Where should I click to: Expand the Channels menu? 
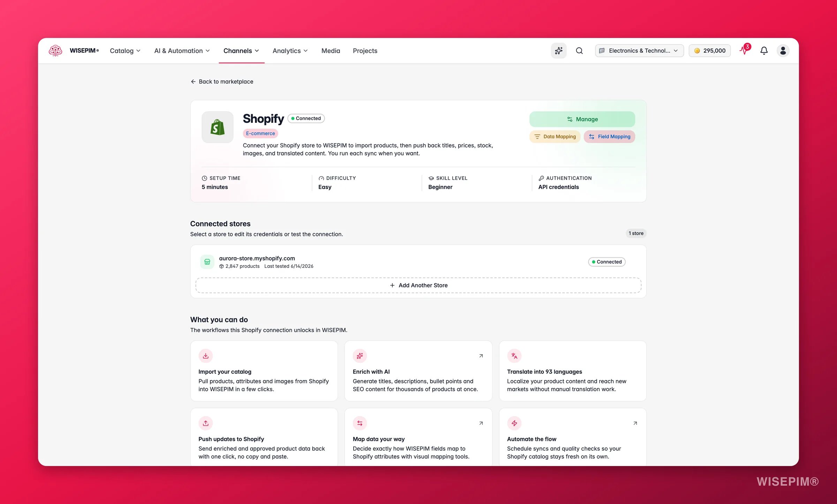click(241, 51)
